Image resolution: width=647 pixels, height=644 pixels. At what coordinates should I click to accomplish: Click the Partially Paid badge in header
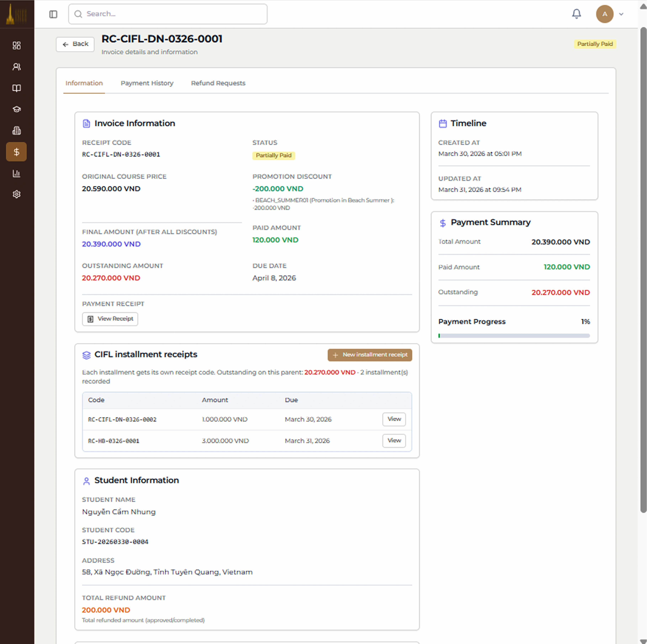click(x=595, y=44)
